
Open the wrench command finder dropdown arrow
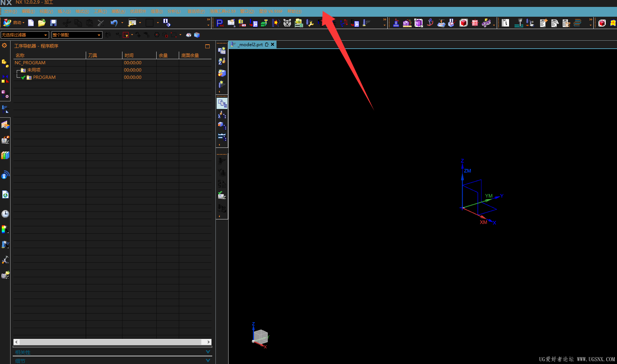[140, 23]
